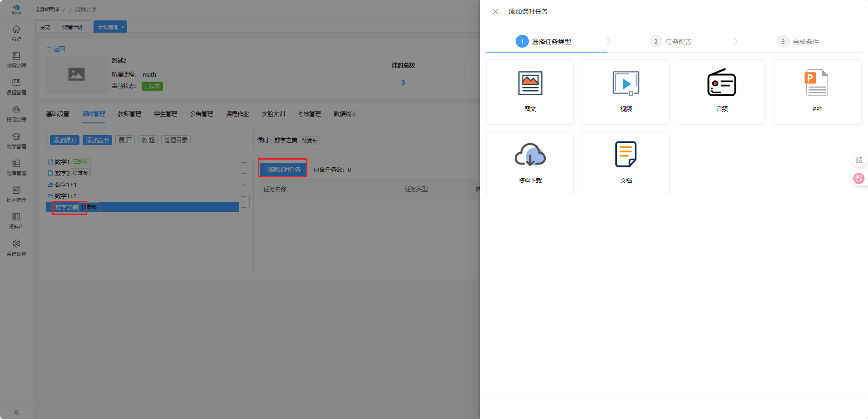
Task: Go to step 2 任务配置
Action: coord(671,42)
